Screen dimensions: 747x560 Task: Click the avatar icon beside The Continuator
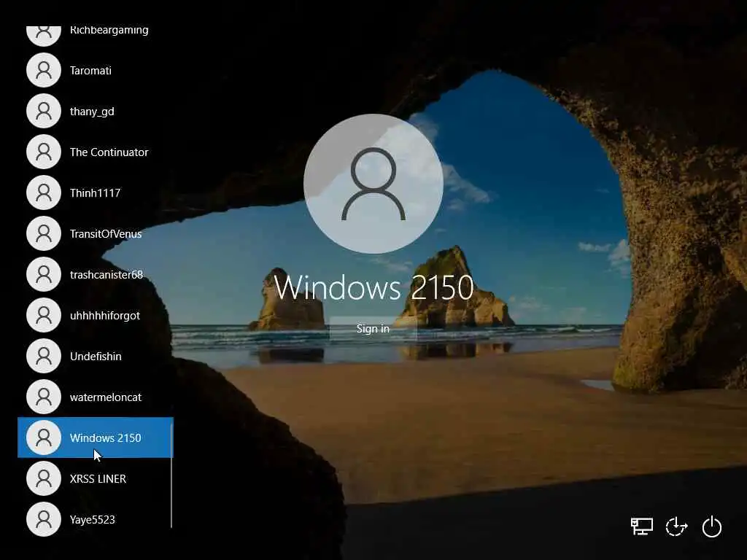[x=43, y=152]
